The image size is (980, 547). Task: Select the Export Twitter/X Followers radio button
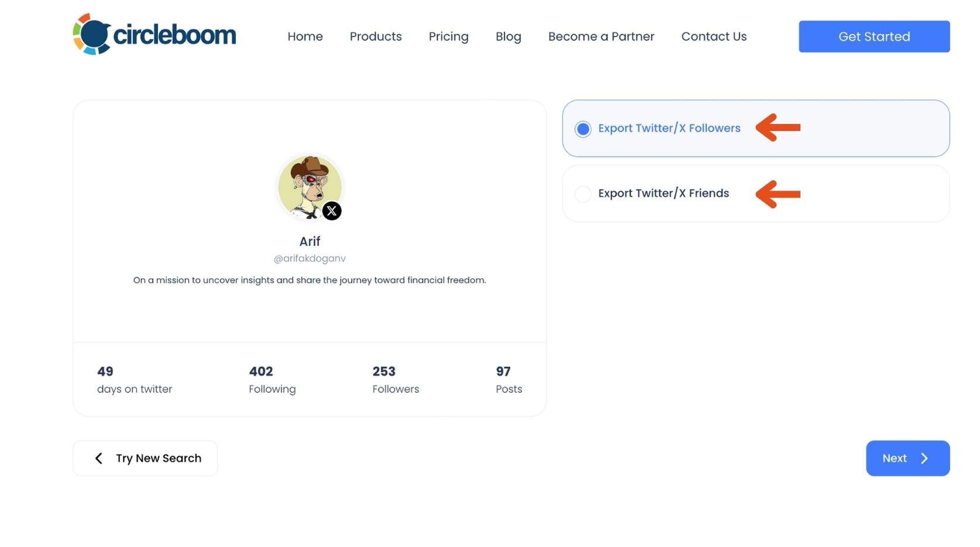pos(583,129)
